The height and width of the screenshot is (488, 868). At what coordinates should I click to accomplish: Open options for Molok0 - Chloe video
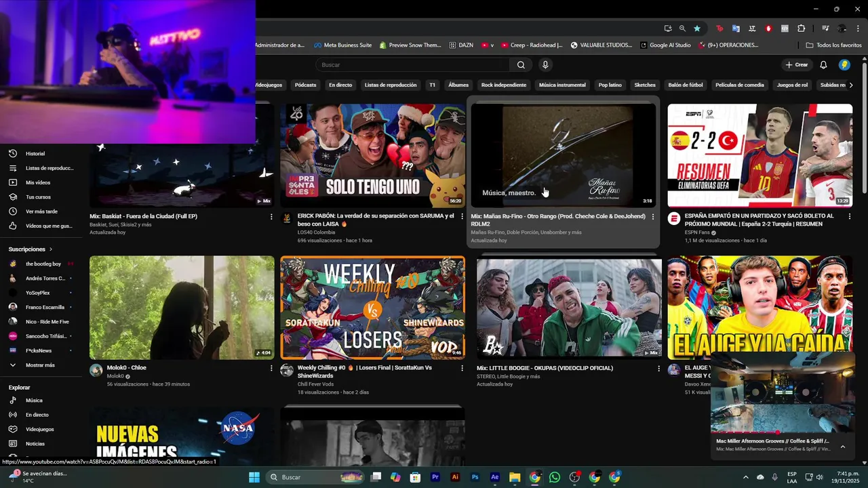point(271,369)
